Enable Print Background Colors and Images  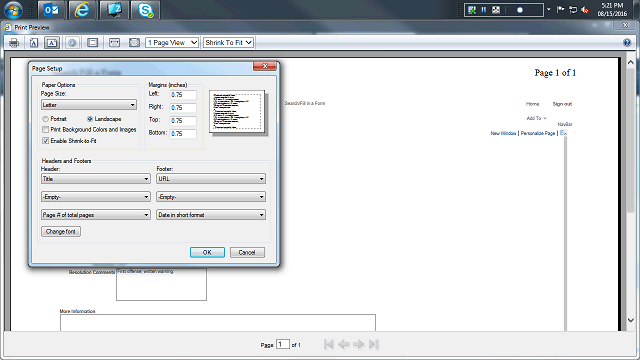[x=45, y=129]
